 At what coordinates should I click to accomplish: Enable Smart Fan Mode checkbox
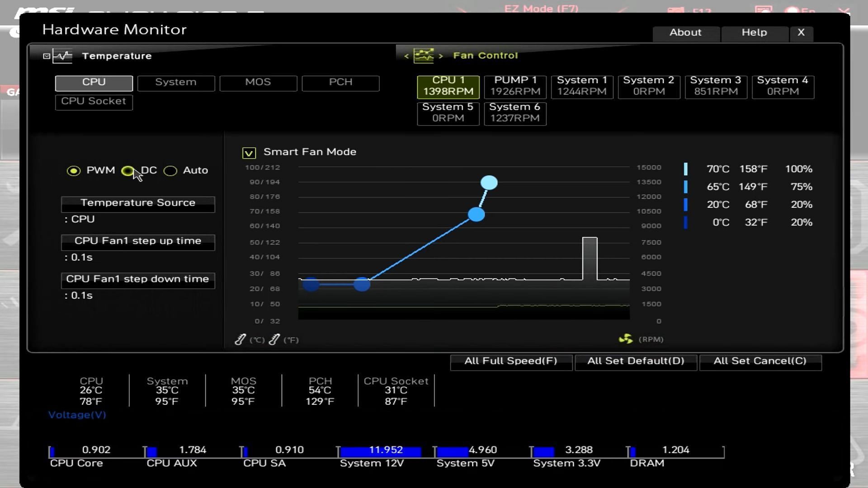click(x=250, y=152)
